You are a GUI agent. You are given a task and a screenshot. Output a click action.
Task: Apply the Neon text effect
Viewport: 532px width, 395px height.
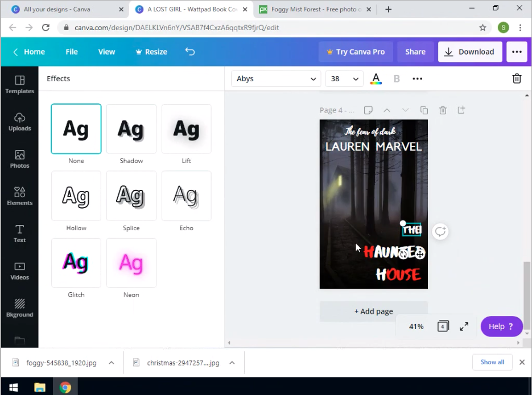[x=131, y=263]
